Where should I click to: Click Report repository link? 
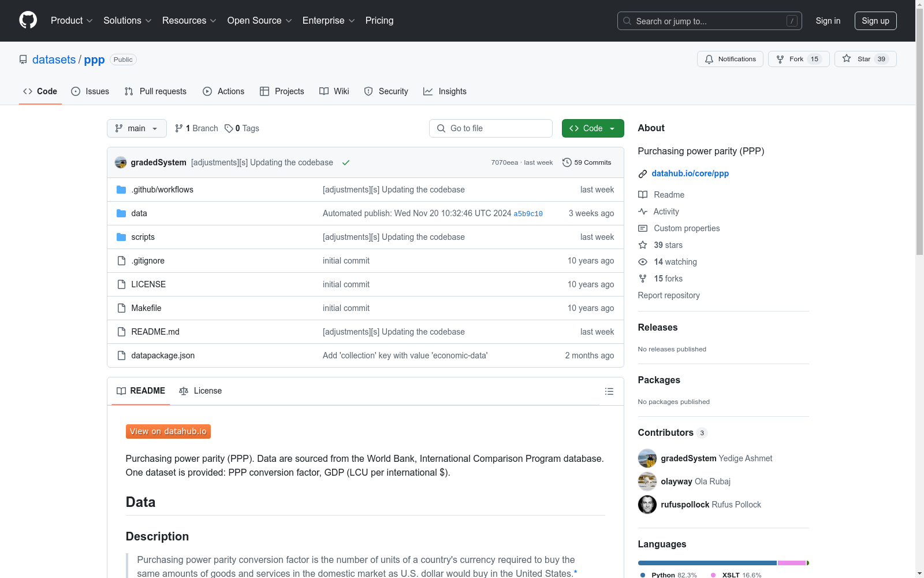[669, 295]
